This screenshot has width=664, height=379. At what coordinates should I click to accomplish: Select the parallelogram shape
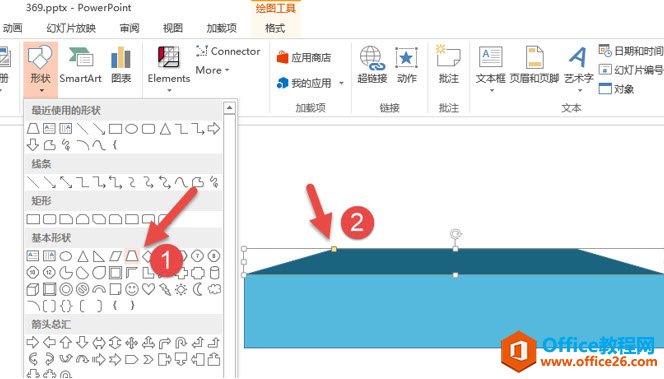pos(115,256)
